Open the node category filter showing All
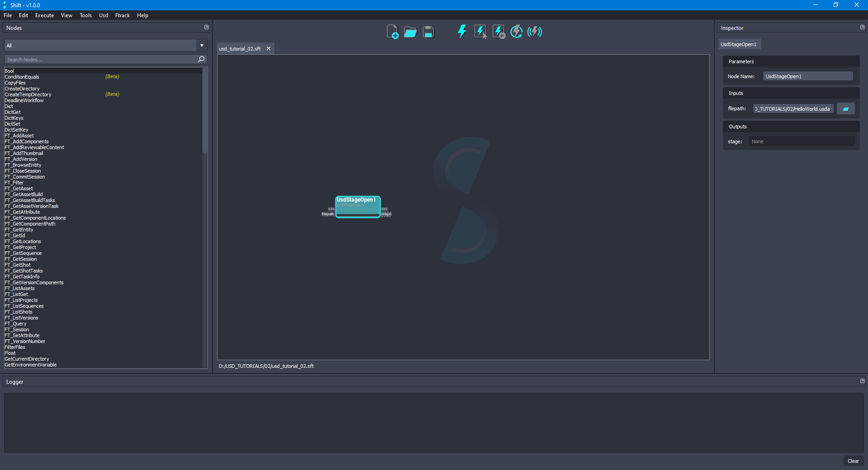 (201, 45)
